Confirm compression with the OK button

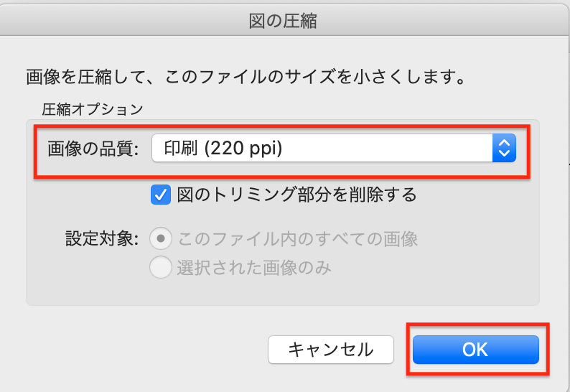[x=475, y=350]
